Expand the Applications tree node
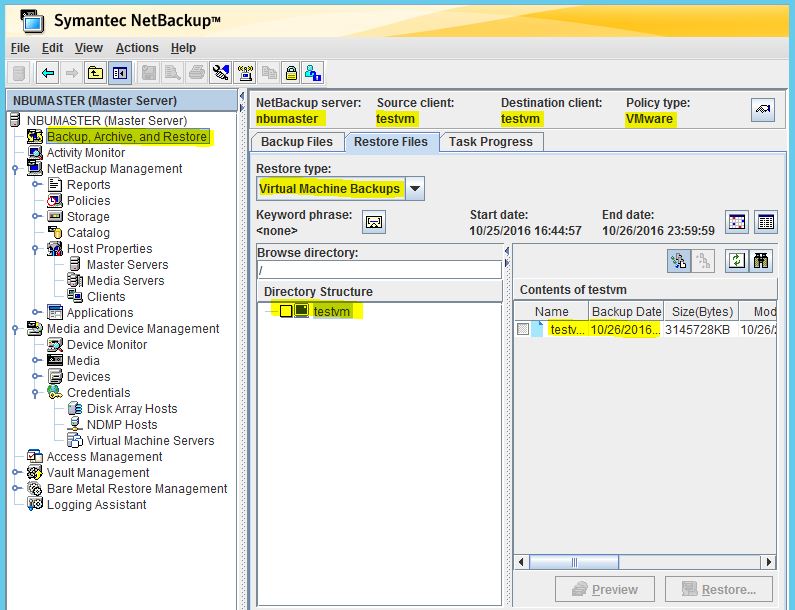 [x=35, y=312]
